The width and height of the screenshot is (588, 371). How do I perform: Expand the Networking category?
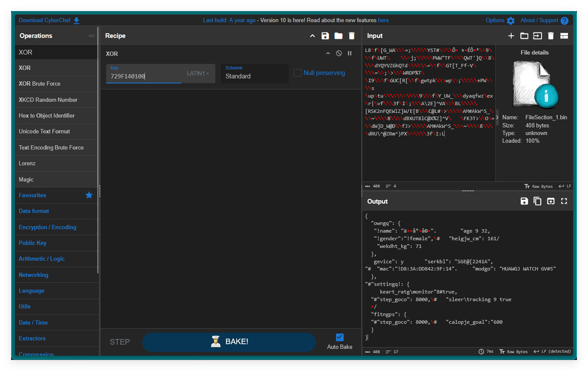[57, 275]
